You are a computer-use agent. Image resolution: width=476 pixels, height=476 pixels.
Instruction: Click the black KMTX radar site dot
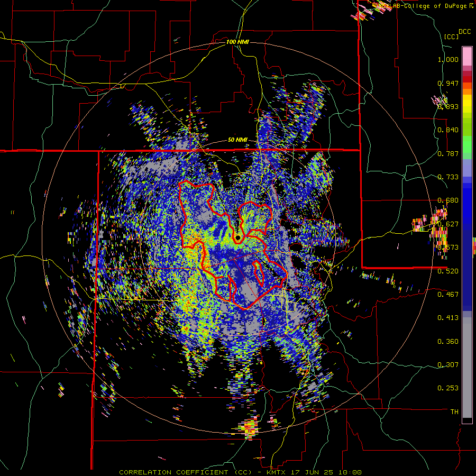point(238,237)
